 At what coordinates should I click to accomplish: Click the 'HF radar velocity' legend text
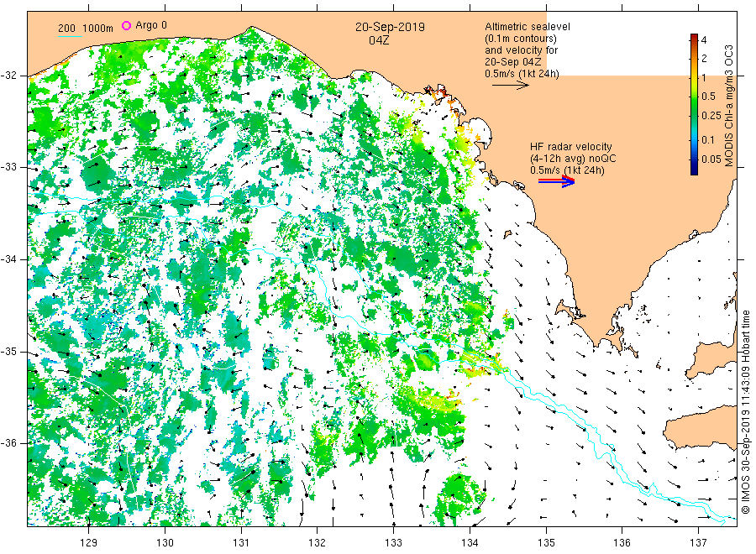click(571, 147)
